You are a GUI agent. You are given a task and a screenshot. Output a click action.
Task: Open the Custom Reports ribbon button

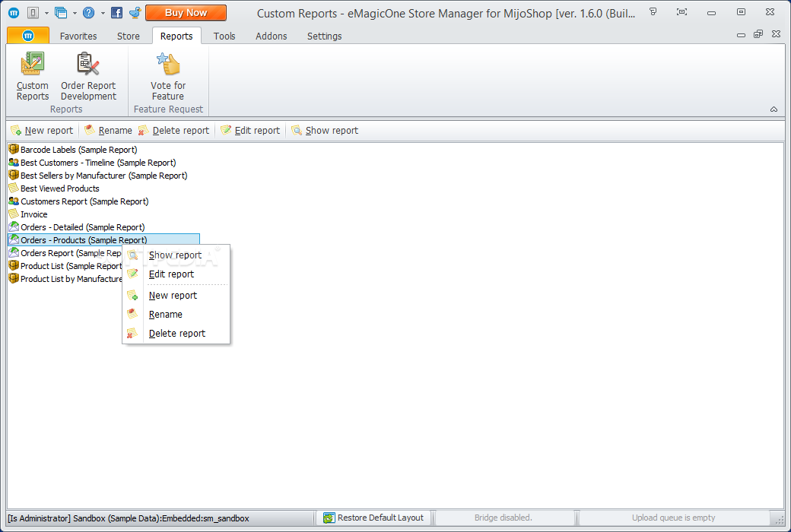point(32,76)
